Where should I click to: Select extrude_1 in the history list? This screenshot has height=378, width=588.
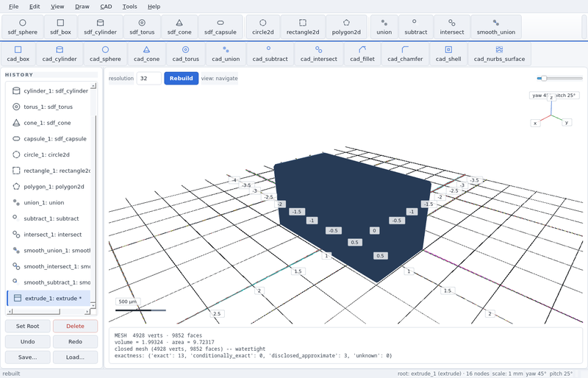tap(49, 299)
